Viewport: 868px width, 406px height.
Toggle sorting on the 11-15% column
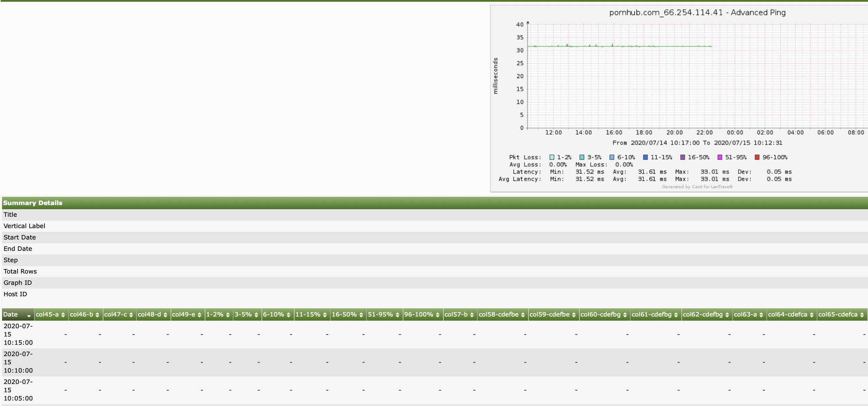(x=325, y=314)
